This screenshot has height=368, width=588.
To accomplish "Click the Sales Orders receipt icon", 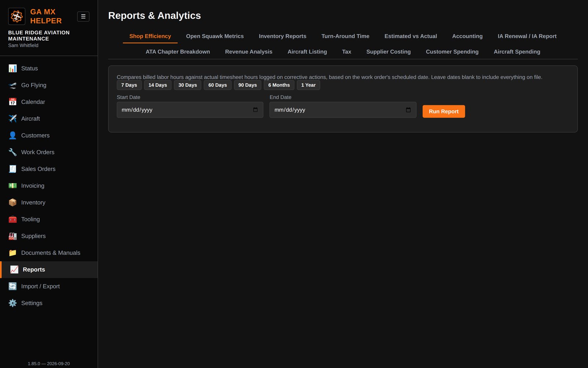I will (12, 169).
